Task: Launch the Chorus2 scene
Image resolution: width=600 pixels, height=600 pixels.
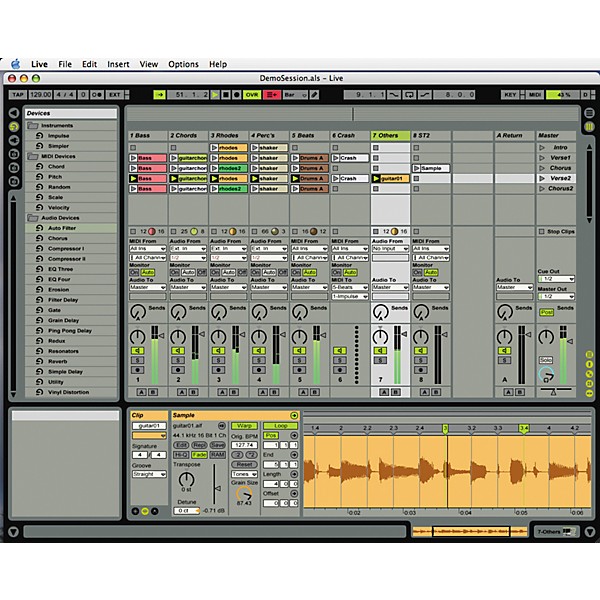Action: click(x=542, y=188)
